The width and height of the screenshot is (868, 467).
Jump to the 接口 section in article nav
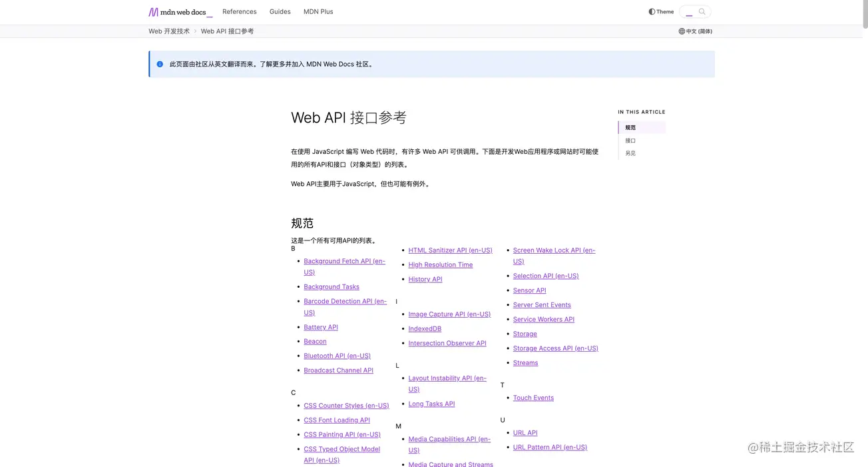[630, 141]
